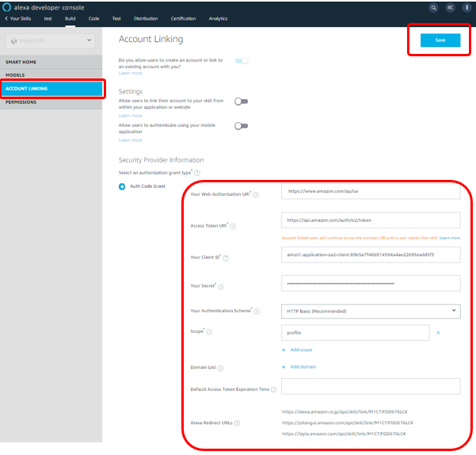Click the Alexa logo in the header
Image resolution: width=476 pixels, height=455 pixels.
[7, 6]
